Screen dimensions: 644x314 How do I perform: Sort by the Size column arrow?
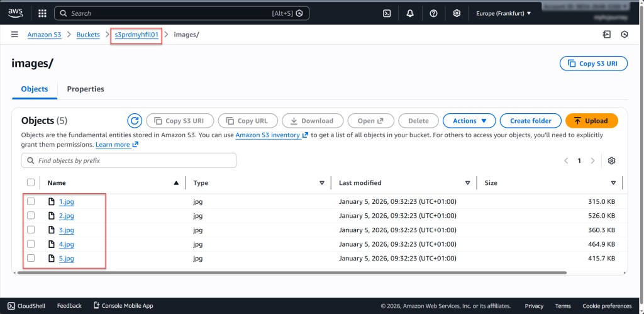coord(613,183)
